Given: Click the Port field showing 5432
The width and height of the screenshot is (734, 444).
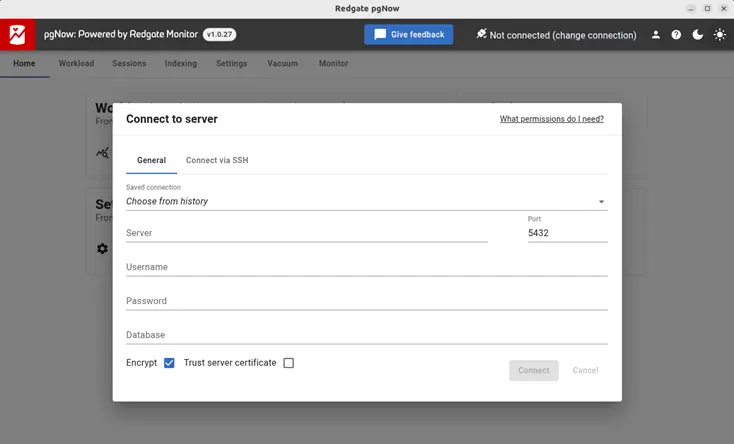Looking at the screenshot, I should (x=566, y=233).
